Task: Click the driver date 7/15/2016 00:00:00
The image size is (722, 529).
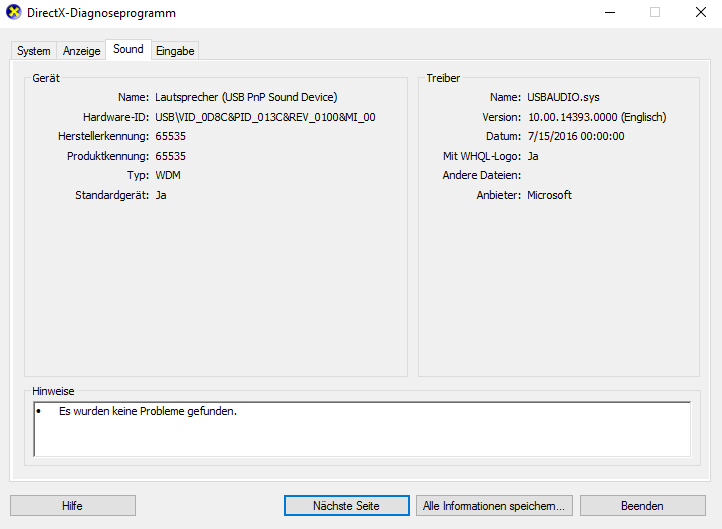Action: point(576,136)
